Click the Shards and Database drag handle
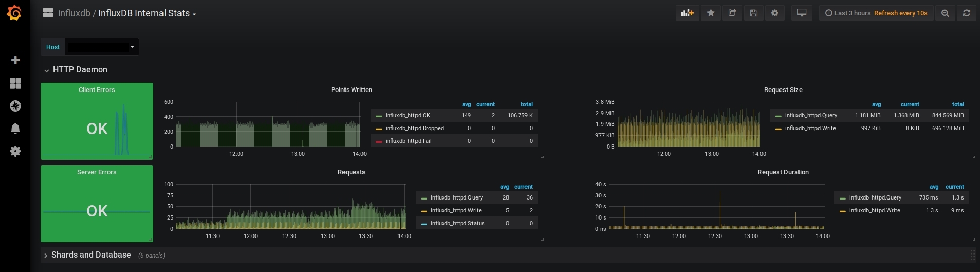980x272 pixels. (x=972, y=255)
